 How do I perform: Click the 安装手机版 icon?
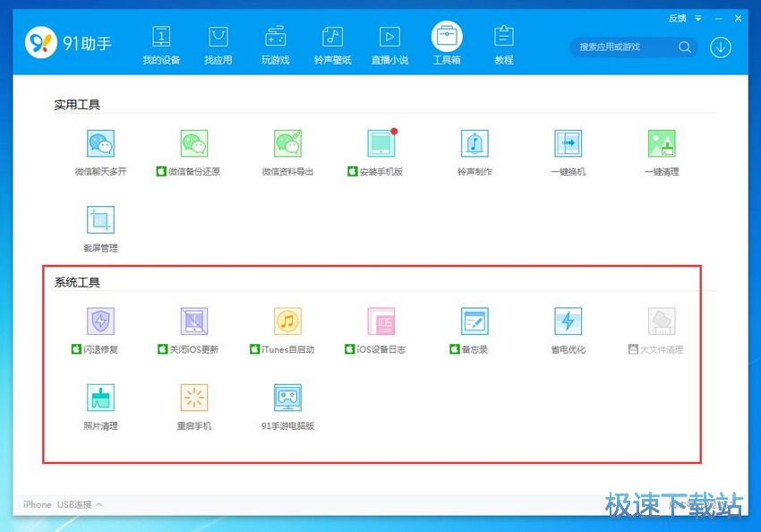tap(381, 143)
